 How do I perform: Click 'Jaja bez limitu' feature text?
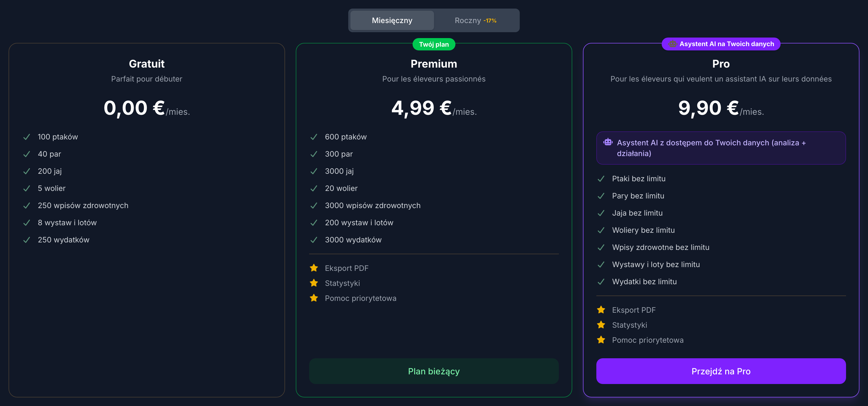coord(637,213)
